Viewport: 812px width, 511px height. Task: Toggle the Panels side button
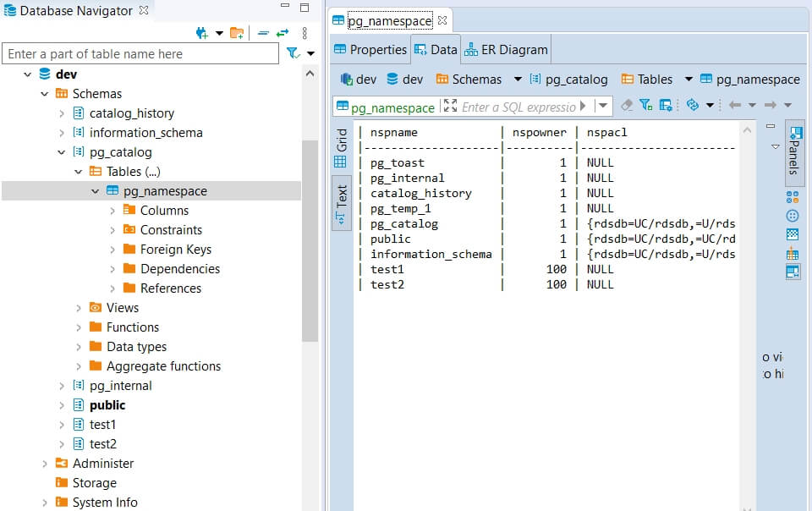(793, 151)
